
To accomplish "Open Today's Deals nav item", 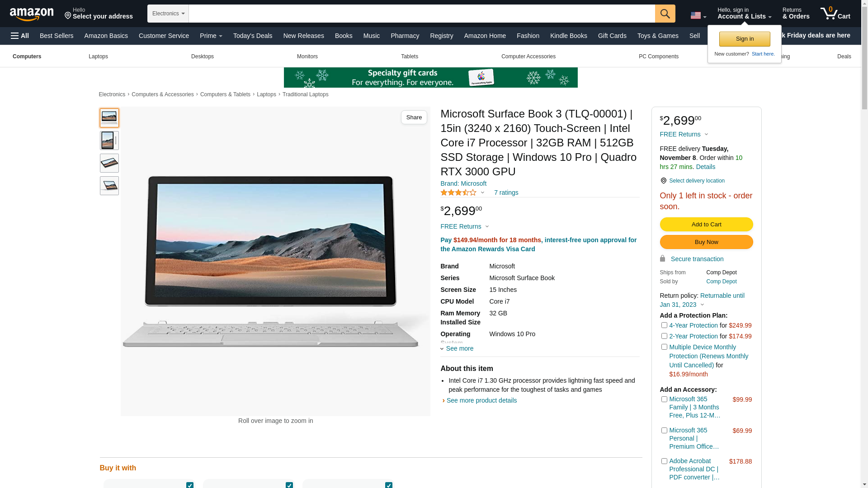I will click(x=253, y=36).
